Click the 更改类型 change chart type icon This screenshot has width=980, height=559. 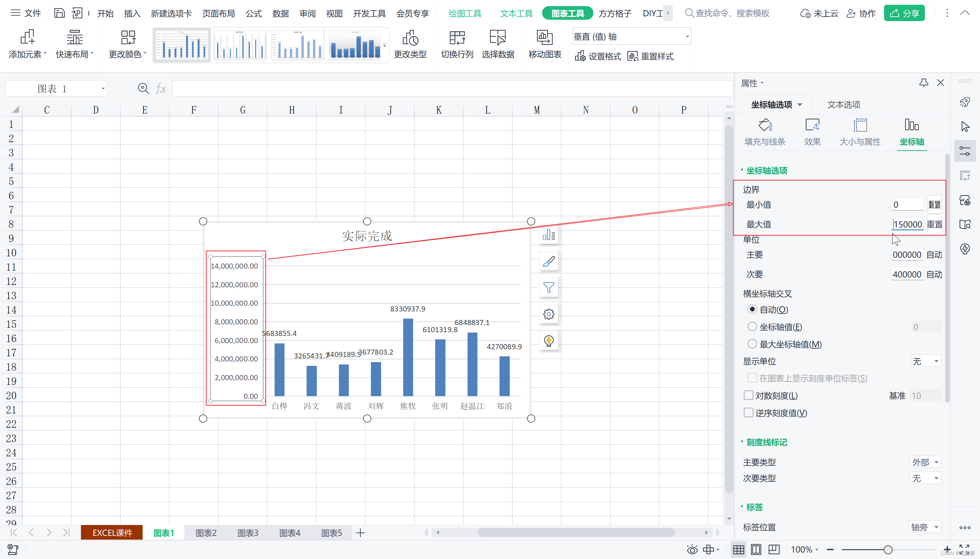pos(410,38)
